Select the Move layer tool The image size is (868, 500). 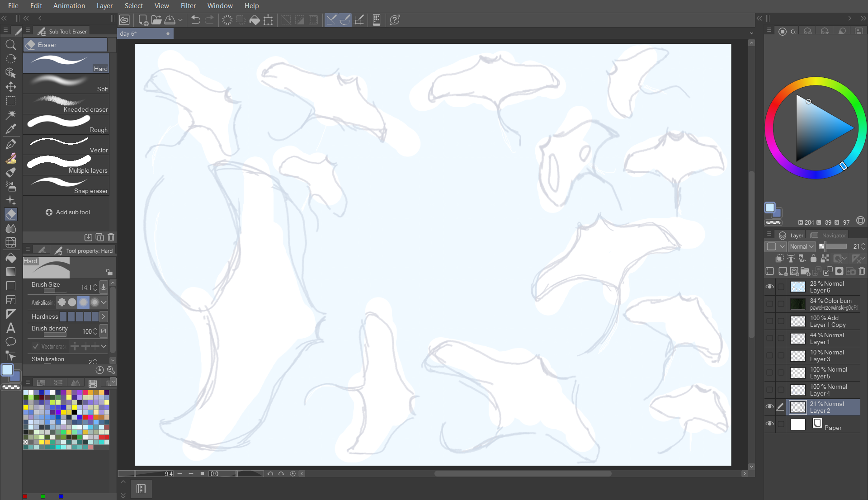coord(11,87)
